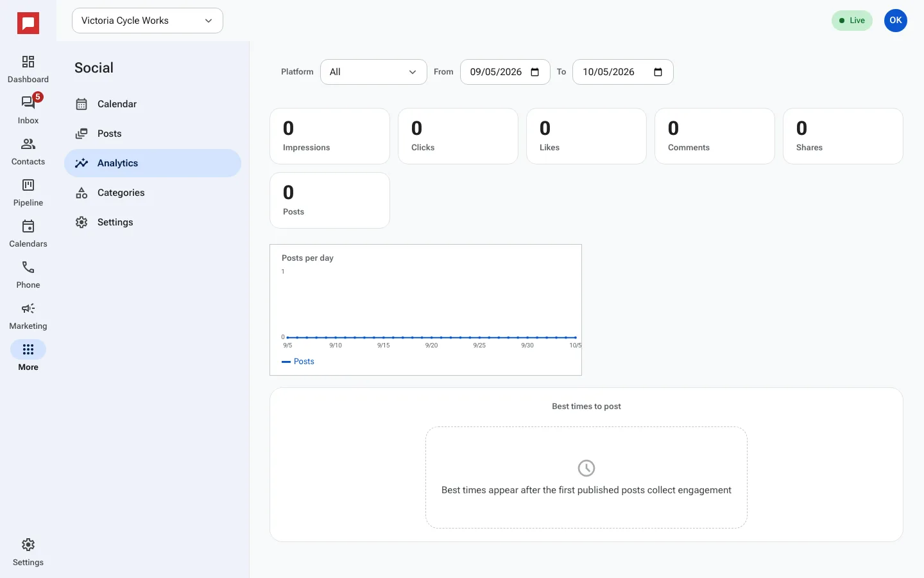Click the Comments stat card

point(715,136)
